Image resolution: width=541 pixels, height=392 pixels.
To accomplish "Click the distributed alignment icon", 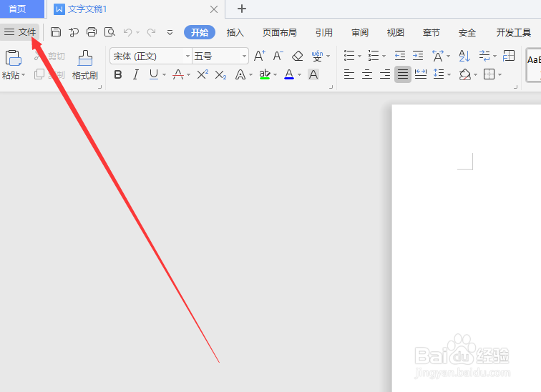I will [421, 74].
